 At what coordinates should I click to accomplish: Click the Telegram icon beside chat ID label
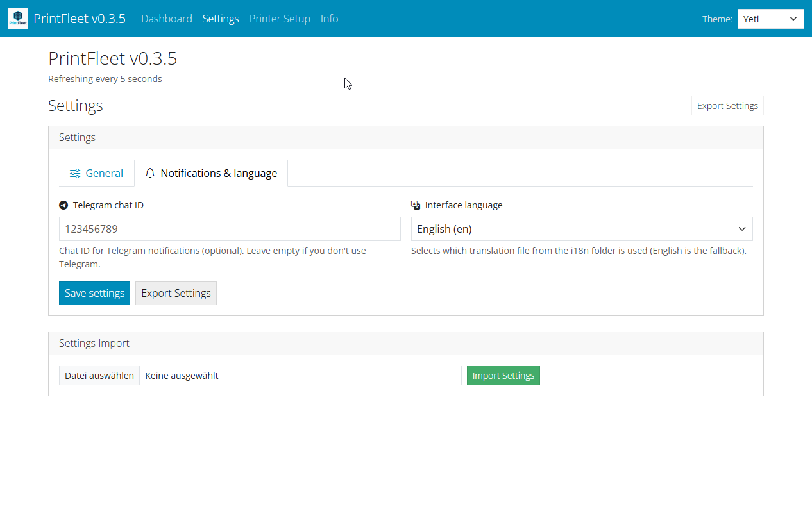point(63,205)
